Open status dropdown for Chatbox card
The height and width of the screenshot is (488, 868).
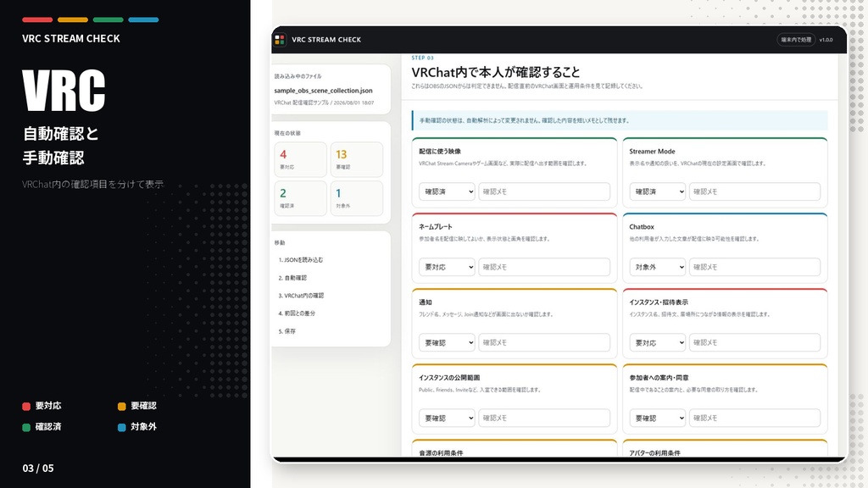coord(657,267)
